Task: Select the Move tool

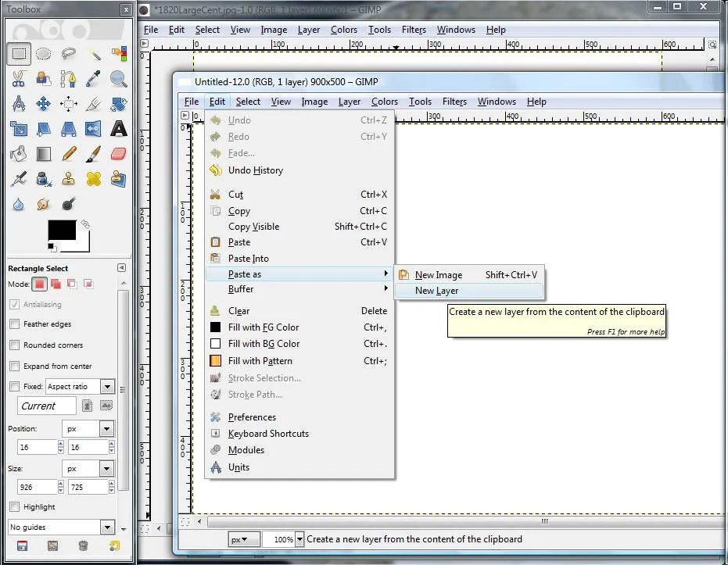Action: (x=44, y=103)
